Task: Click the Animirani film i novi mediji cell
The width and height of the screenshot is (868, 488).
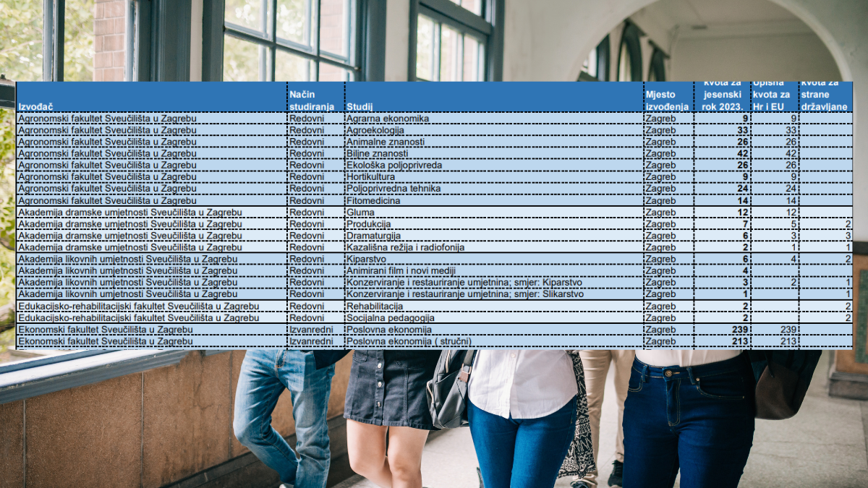Action: (494, 270)
